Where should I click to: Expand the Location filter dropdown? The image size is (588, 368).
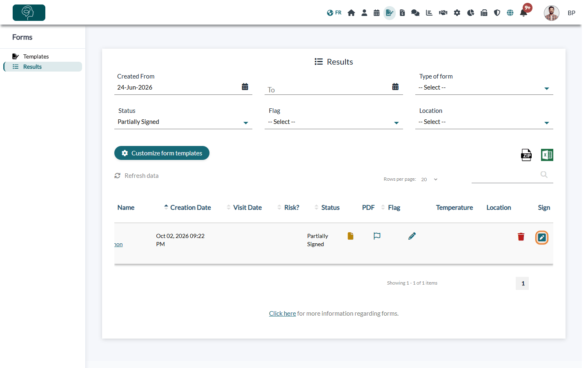click(x=484, y=122)
